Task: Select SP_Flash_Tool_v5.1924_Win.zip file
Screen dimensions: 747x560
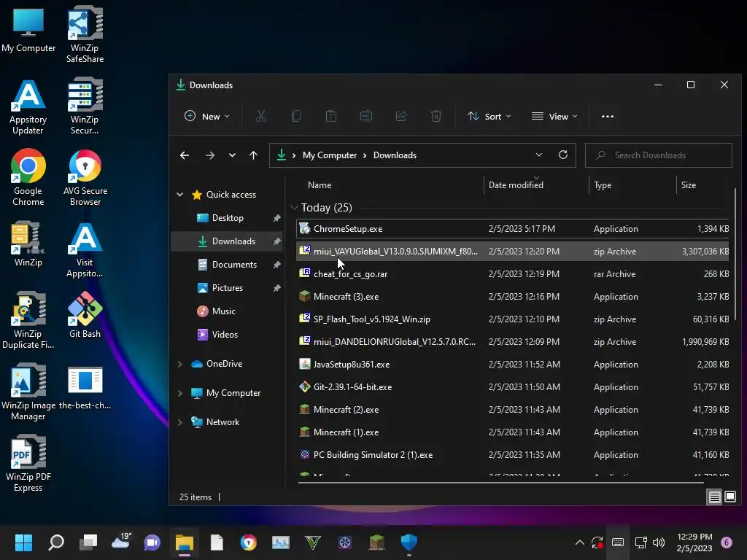Action: (513, 319)
